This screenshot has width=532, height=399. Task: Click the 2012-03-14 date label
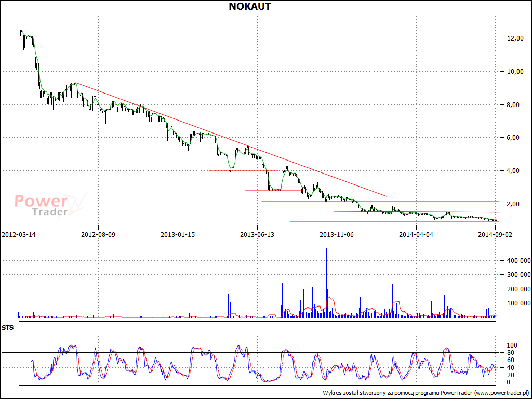[19, 234]
